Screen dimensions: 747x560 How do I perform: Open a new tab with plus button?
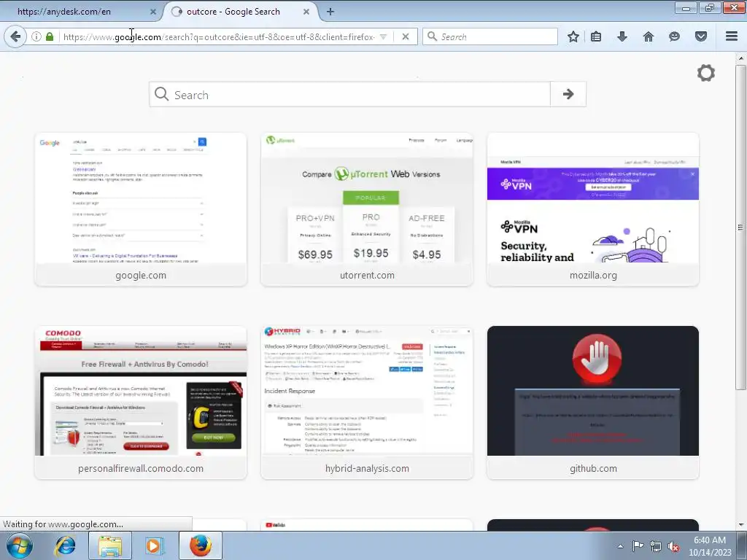tap(330, 12)
